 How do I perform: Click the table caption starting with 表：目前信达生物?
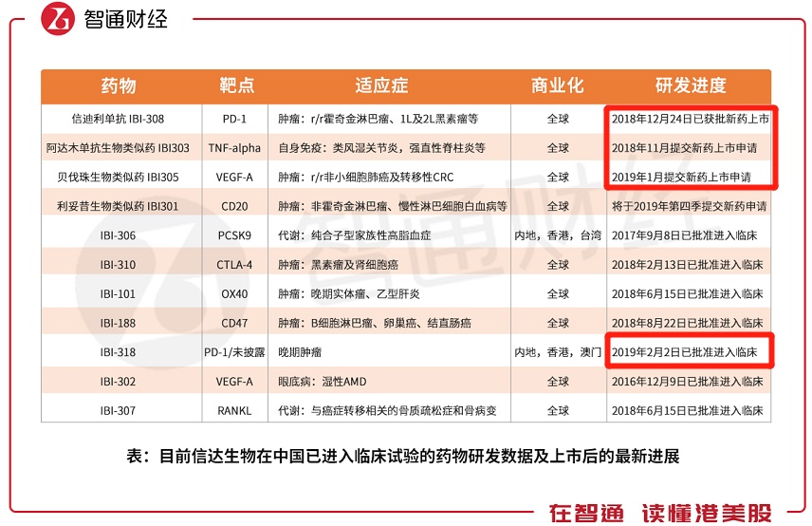point(403,456)
